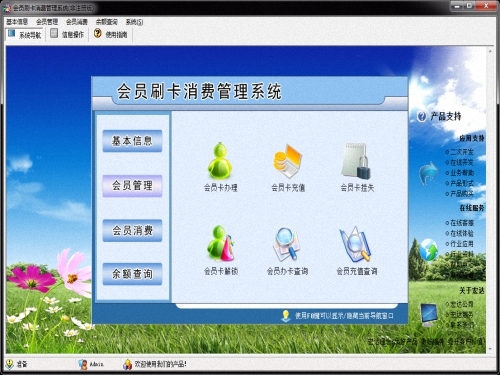
Task: Open the 会员管理 menu
Action: (47, 22)
